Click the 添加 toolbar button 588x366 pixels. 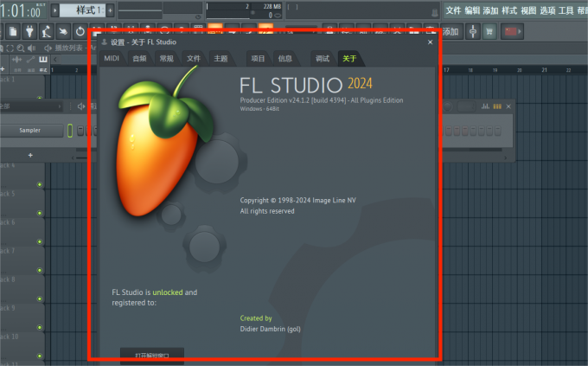point(451,31)
